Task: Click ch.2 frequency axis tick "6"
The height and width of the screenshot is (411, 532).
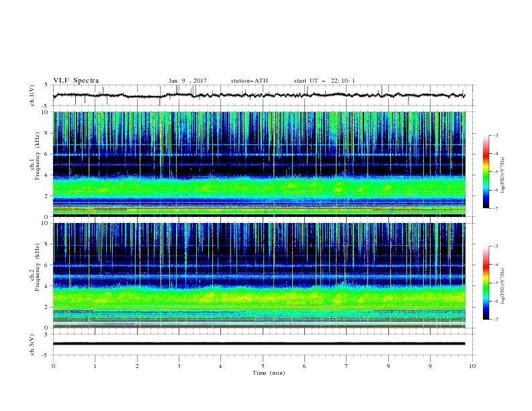Action: click(x=48, y=265)
